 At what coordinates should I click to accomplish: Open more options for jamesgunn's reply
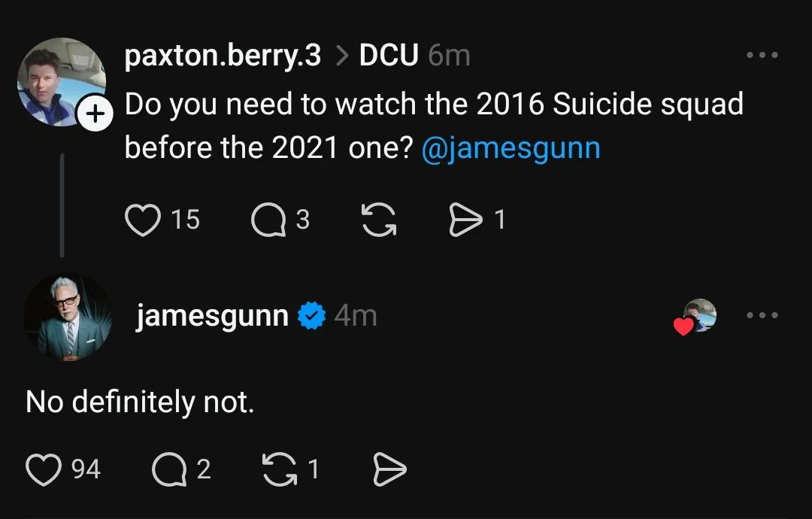(x=762, y=316)
